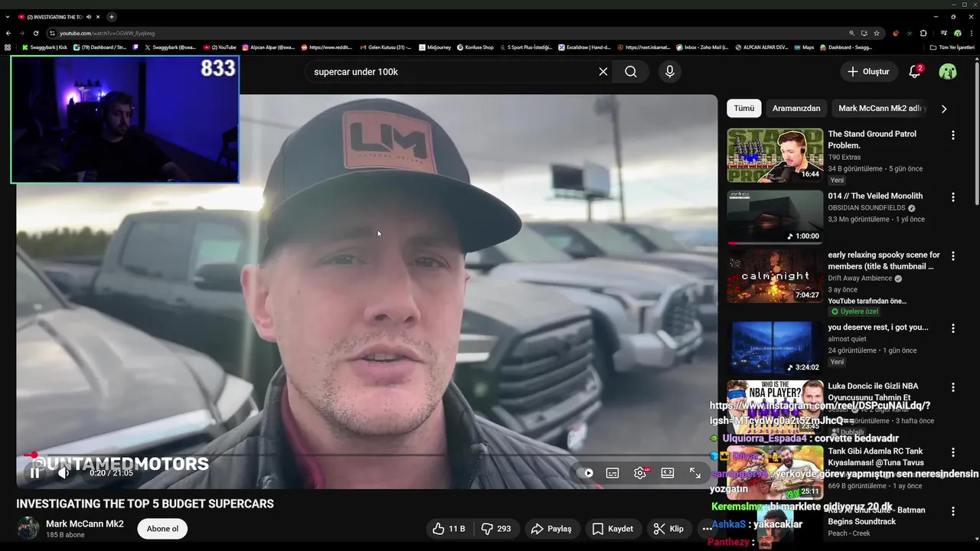980x551 pixels.
Task: Open The Stand Ground Patrol Problem thumbnail
Action: (x=775, y=155)
